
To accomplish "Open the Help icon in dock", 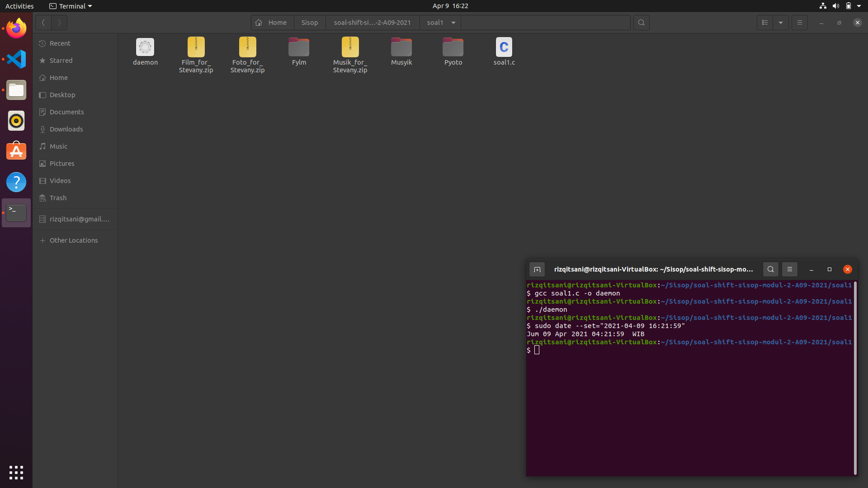I will click(x=16, y=182).
